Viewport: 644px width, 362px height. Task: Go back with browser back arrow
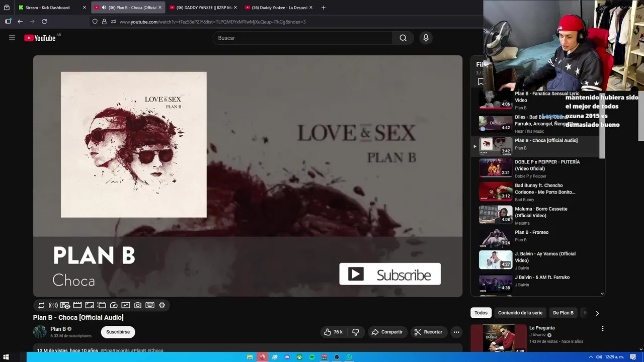tap(20, 22)
